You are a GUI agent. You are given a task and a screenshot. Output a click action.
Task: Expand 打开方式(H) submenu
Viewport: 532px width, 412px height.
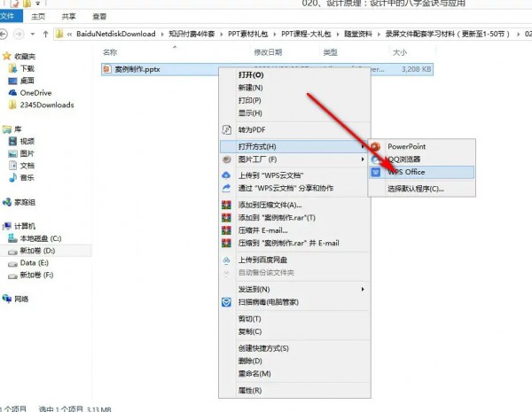[294, 146]
